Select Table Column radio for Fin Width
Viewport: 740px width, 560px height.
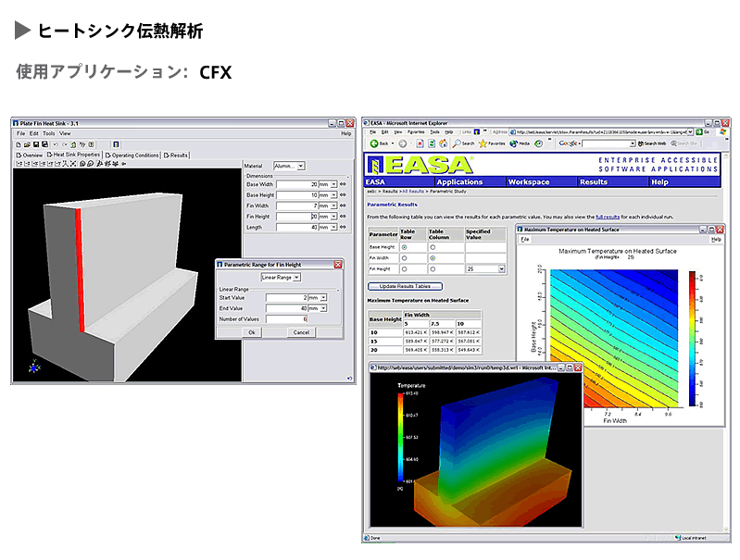[433, 258]
